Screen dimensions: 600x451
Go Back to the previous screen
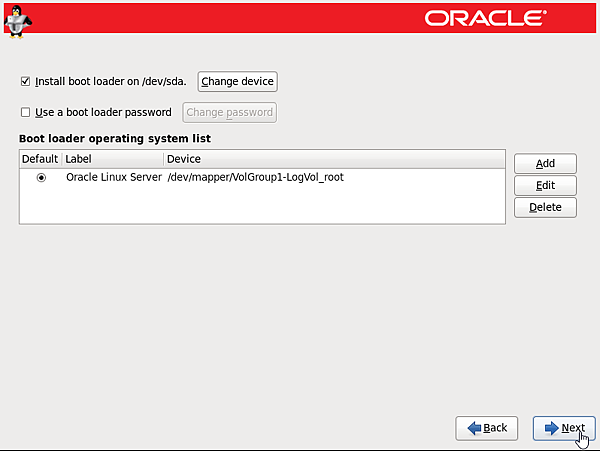click(487, 428)
